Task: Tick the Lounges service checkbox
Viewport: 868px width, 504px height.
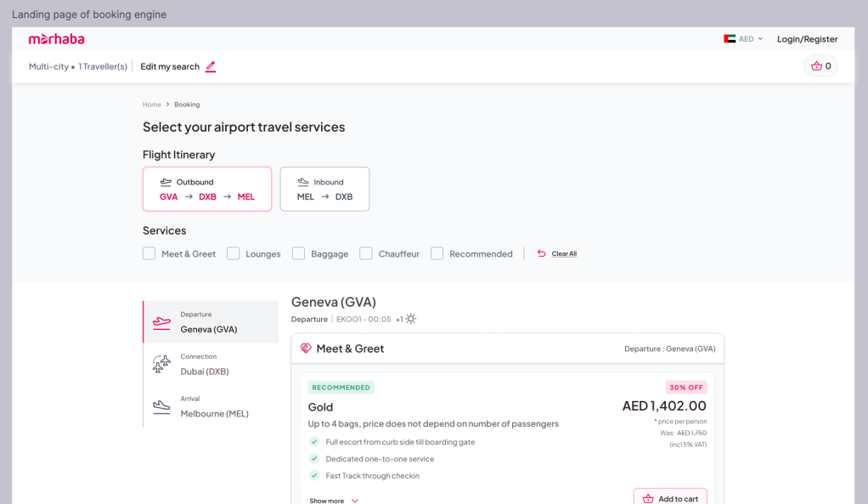Action: (234, 254)
